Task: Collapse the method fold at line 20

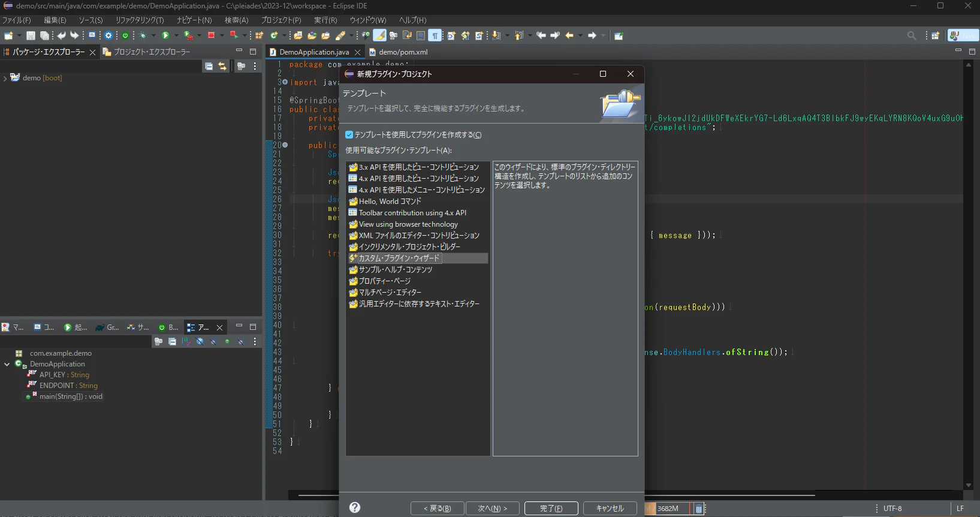Action: tap(285, 145)
